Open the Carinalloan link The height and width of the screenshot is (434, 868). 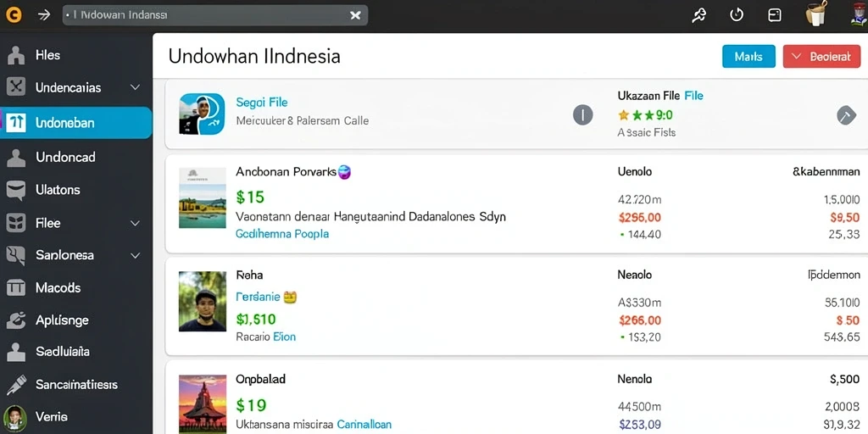pyautogui.click(x=364, y=425)
